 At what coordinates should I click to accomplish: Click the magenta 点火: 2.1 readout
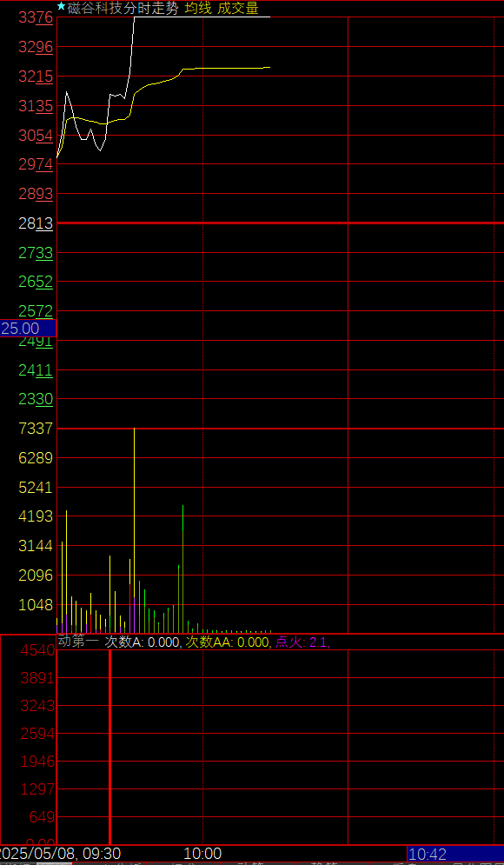point(302,642)
